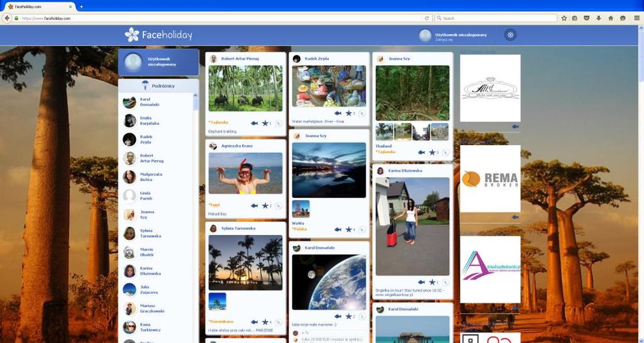Click fish icon on Water marketplace post
The width and height of the screenshot is (644, 343).
point(338,113)
